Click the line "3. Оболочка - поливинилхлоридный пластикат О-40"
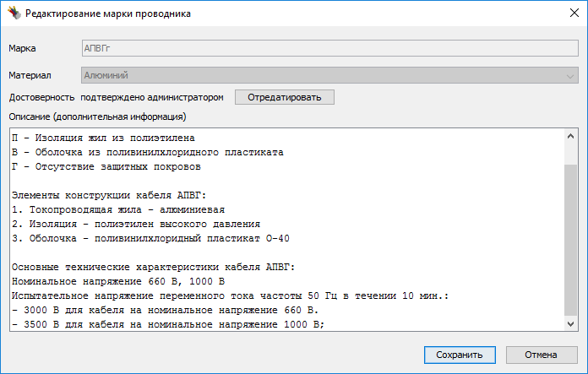The height and width of the screenshot is (374, 588). point(150,238)
